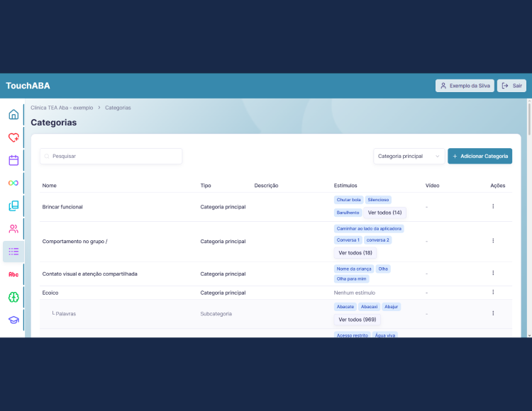
Task: Open actions menu for Brincar funcional
Action: pyautogui.click(x=493, y=206)
